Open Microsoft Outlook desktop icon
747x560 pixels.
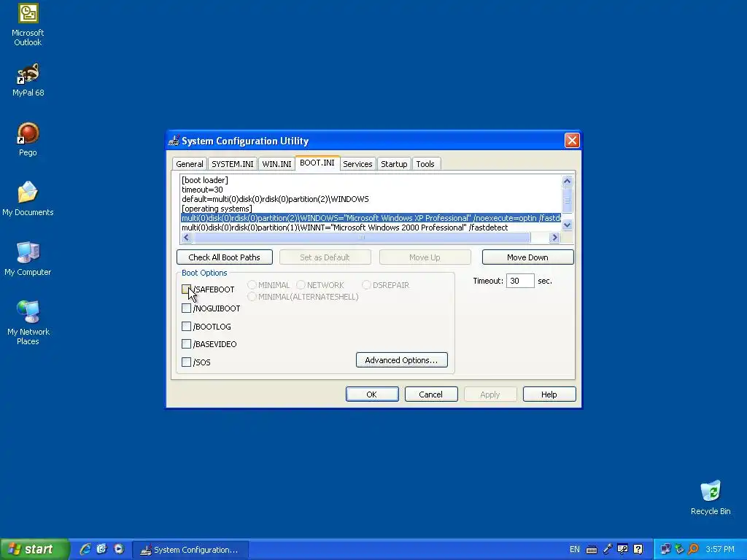pos(28,25)
